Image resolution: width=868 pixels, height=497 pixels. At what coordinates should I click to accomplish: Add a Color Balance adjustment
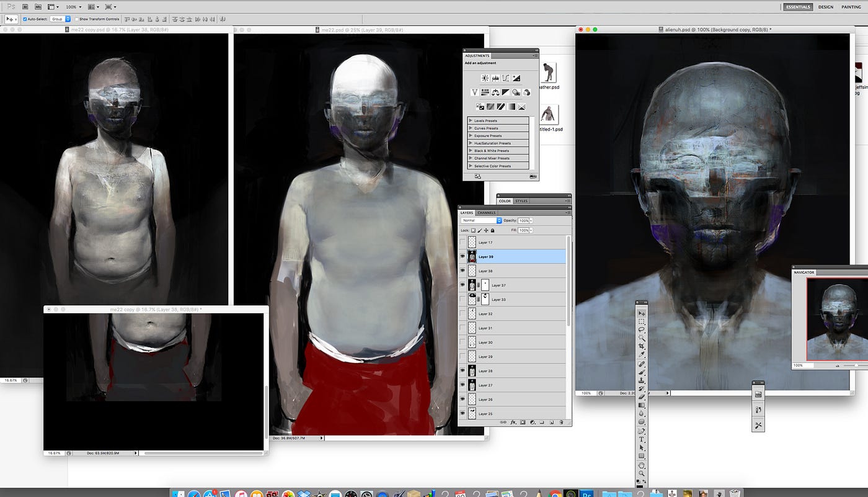click(495, 92)
